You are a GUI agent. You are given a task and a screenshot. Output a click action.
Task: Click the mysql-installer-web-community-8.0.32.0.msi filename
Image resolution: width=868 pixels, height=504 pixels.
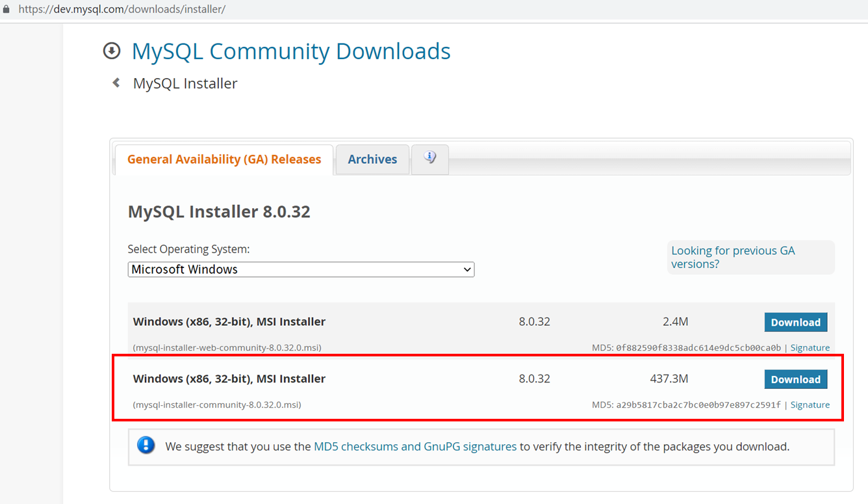click(x=227, y=348)
